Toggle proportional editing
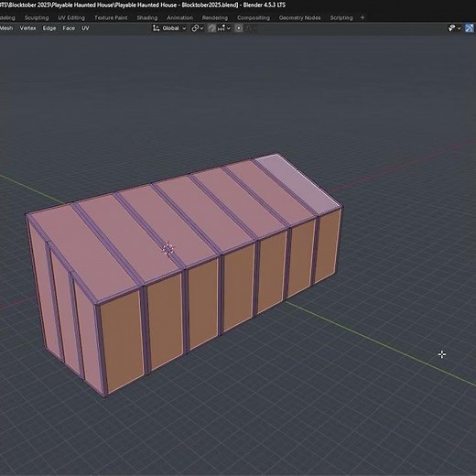This screenshot has width=476, height=476. (x=239, y=28)
